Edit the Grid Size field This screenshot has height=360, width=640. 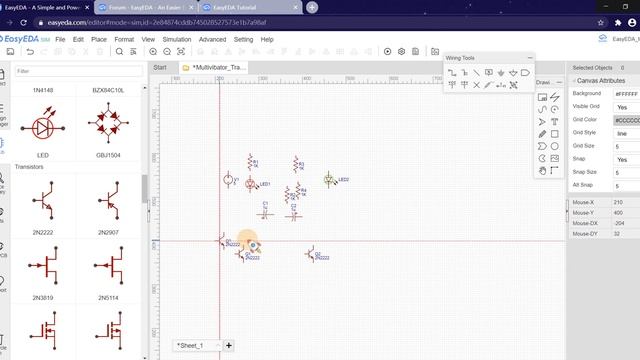(627, 147)
